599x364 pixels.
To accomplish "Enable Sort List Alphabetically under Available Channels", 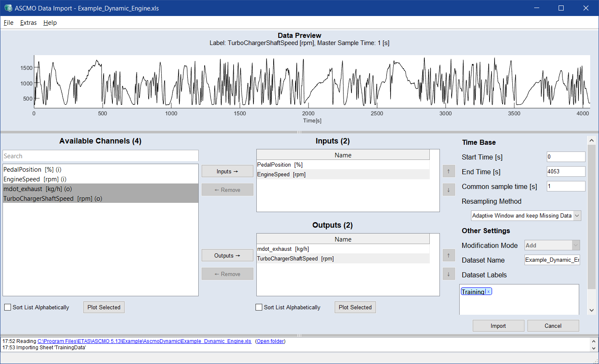I will pyautogui.click(x=8, y=307).
